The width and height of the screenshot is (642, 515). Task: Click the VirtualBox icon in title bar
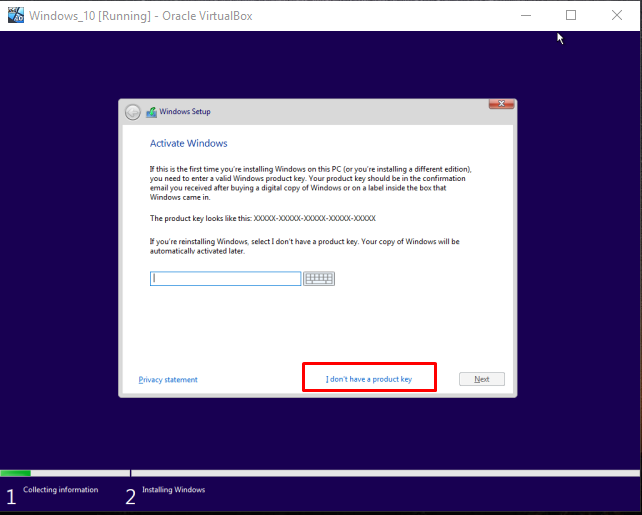coord(16,15)
